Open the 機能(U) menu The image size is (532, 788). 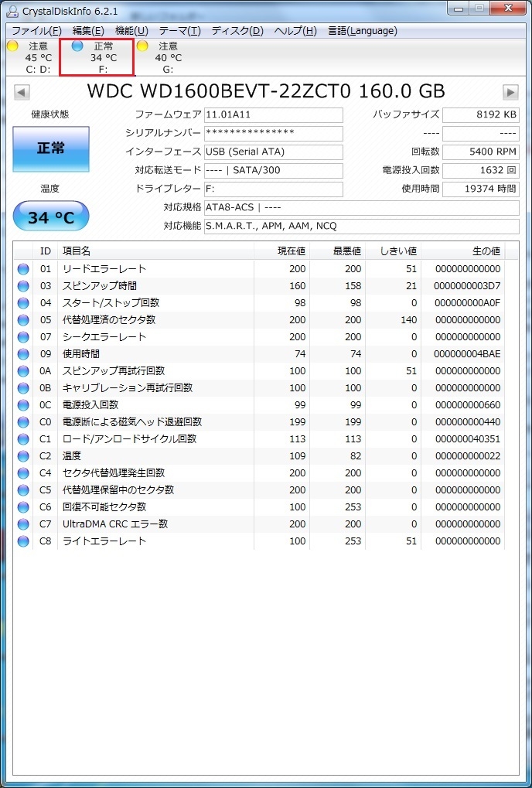(x=131, y=31)
